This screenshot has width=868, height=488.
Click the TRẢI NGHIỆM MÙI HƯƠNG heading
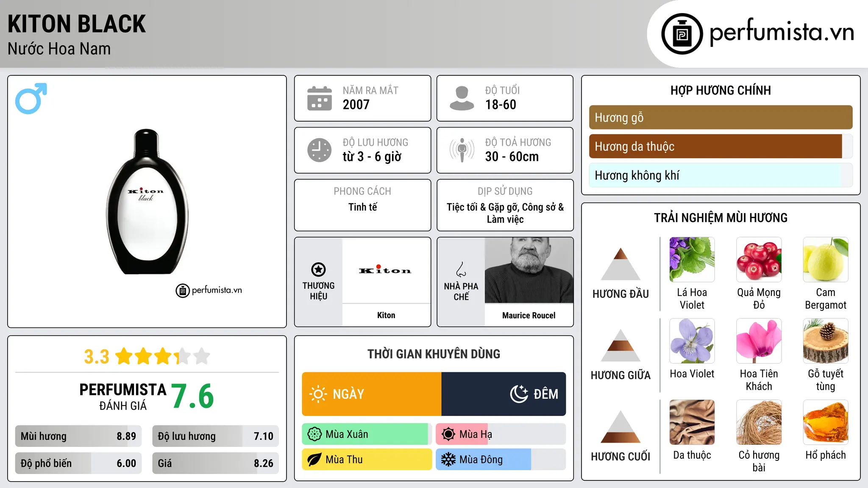pos(721,218)
